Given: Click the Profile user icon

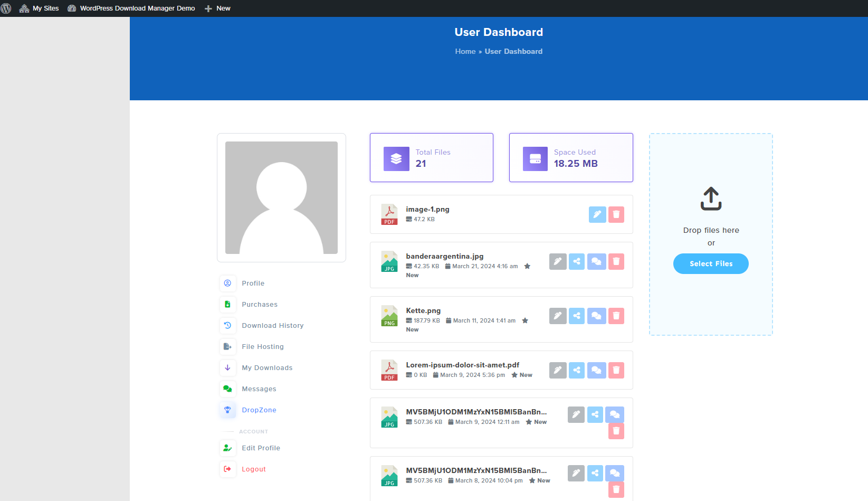Looking at the screenshot, I should click(x=227, y=283).
